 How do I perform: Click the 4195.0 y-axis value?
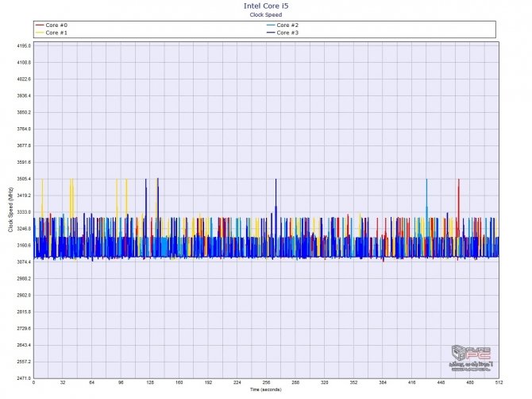[x=24, y=46]
